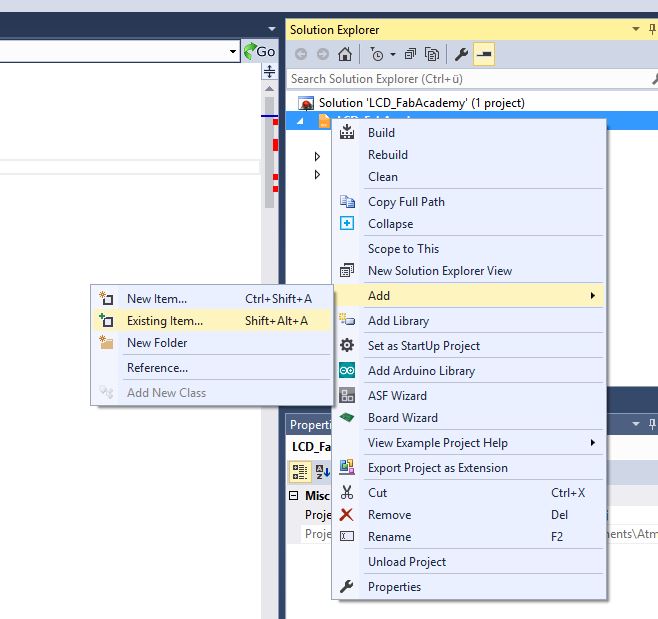Click the ASF Wizard icon

(347, 396)
